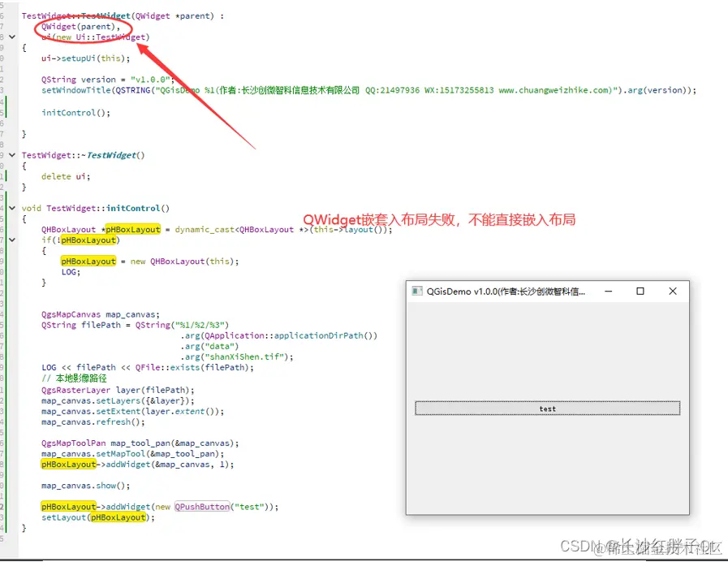Click 'map_canvas.setLayers({&layer});' line
The width and height of the screenshot is (728, 562).
click(x=118, y=401)
